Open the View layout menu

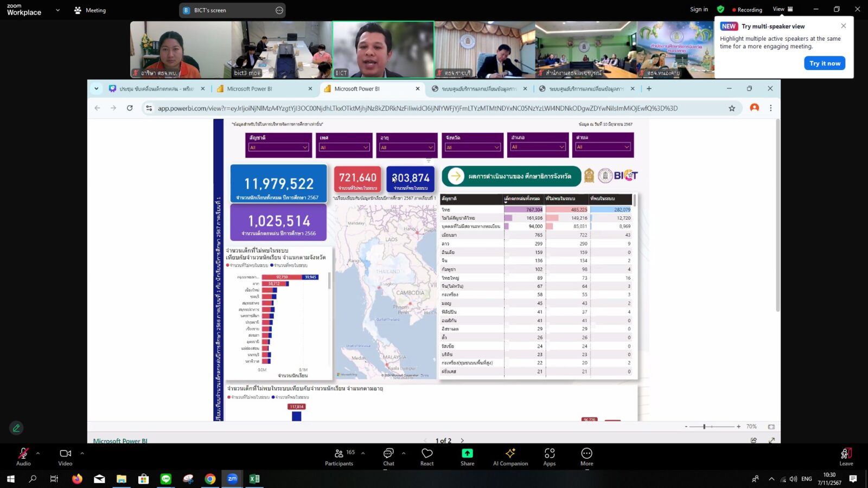click(x=783, y=9)
